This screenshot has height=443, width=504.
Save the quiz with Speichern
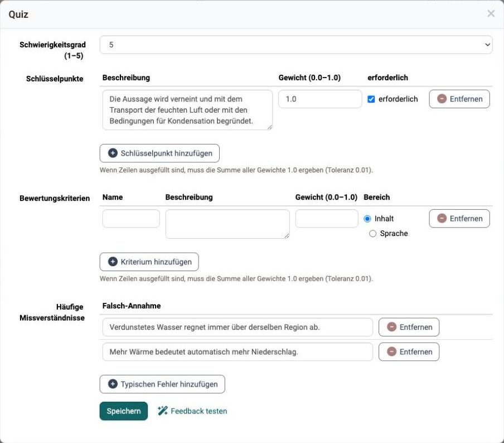124,411
